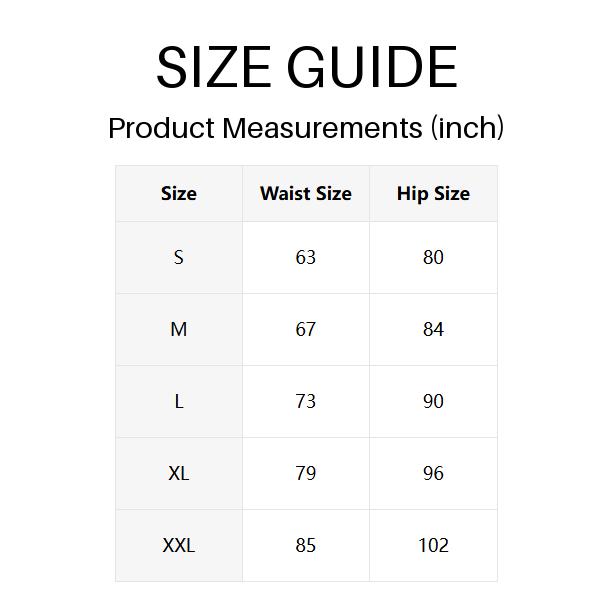612x612 pixels.
Task: Click waist value 73
Action: (306, 402)
